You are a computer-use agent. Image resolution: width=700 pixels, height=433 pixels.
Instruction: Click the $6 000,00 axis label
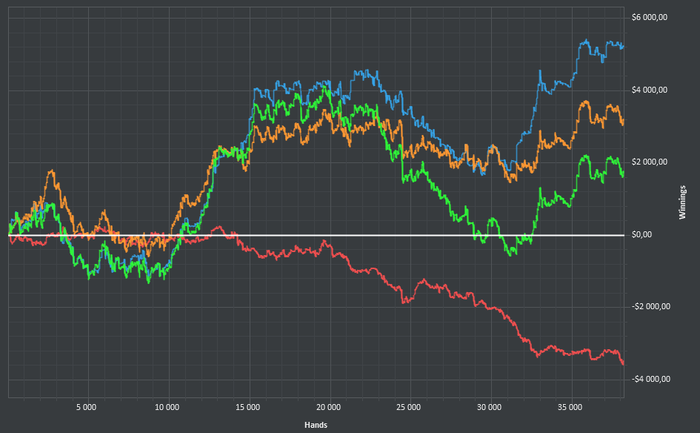click(x=650, y=17)
